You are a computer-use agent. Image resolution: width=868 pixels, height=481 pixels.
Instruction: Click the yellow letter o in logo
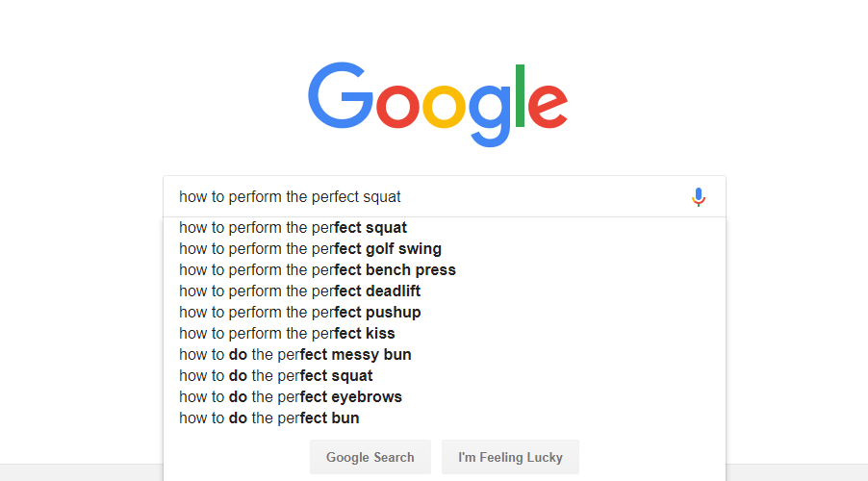click(445, 107)
